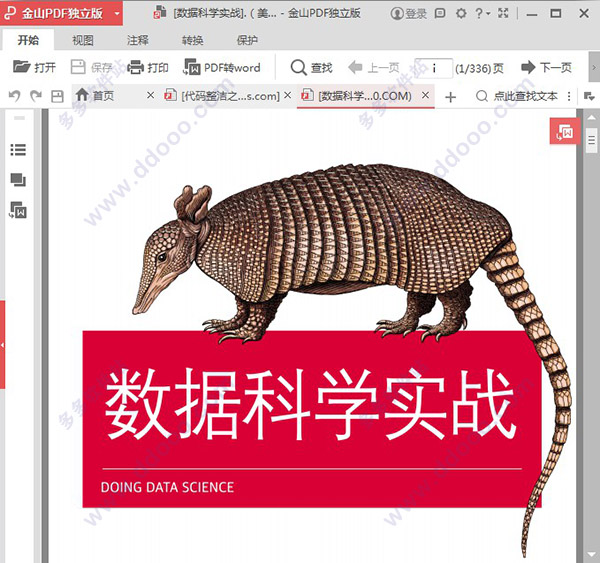Open a file with the 打开 button
Viewport: 600px width, 563px height.
[34, 68]
